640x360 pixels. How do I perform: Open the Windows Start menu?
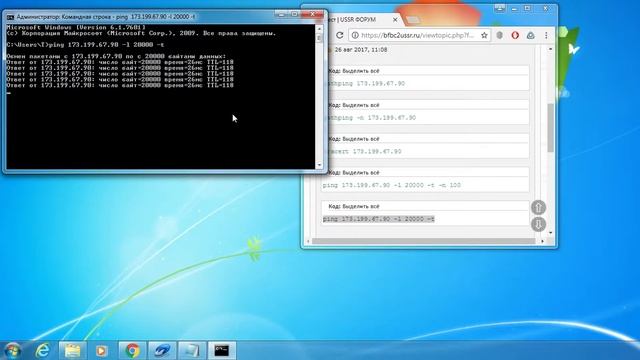(12, 351)
